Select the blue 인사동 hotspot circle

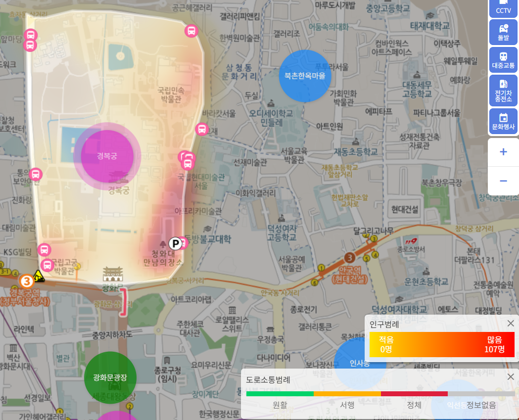point(360,364)
